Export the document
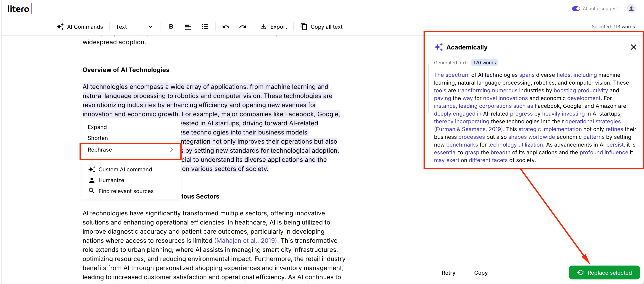The height and width of the screenshot is (284, 644). (x=274, y=27)
